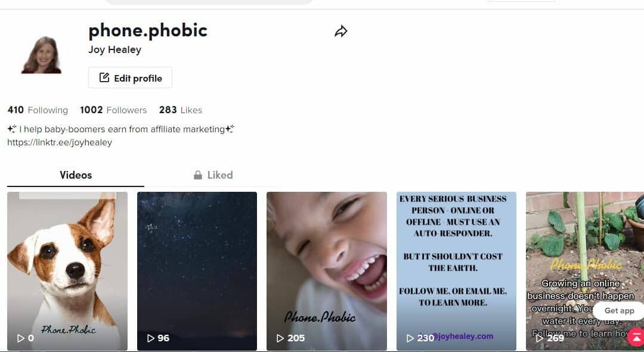The height and width of the screenshot is (352, 644).
Task: Click the red scroll-to-top circle icon
Action: (636, 337)
